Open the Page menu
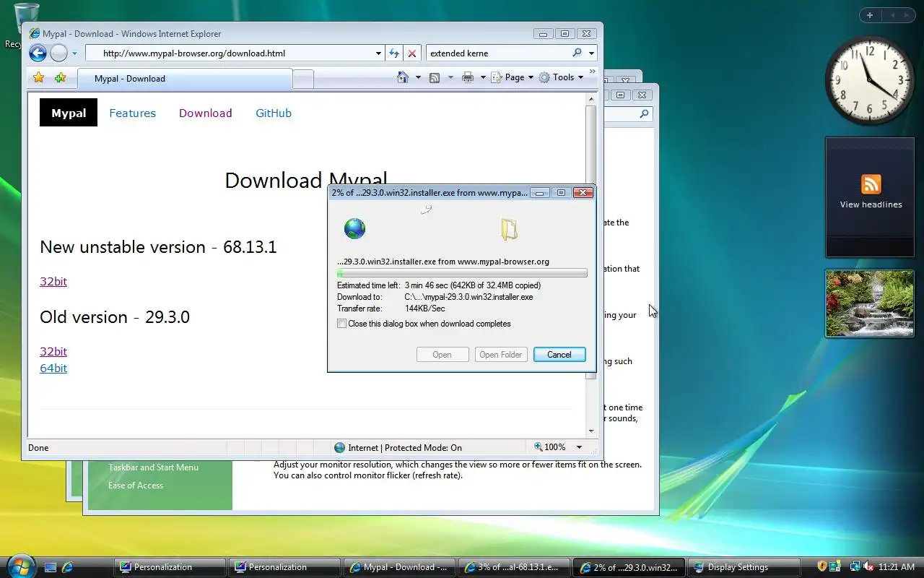The image size is (924, 578). [x=512, y=77]
